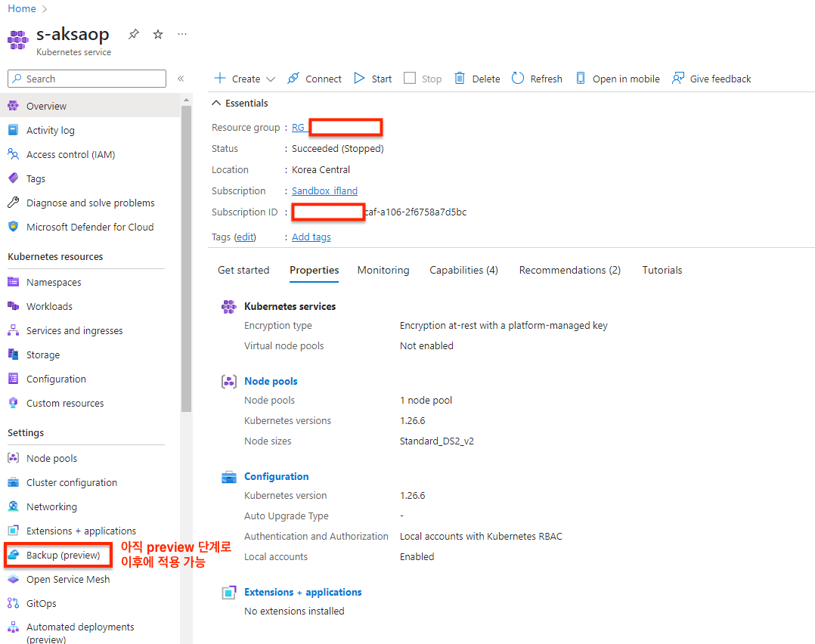The width and height of the screenshot is (815, 644).
Task: Open the Recommendations (2) tab
Action: [570, 271]
